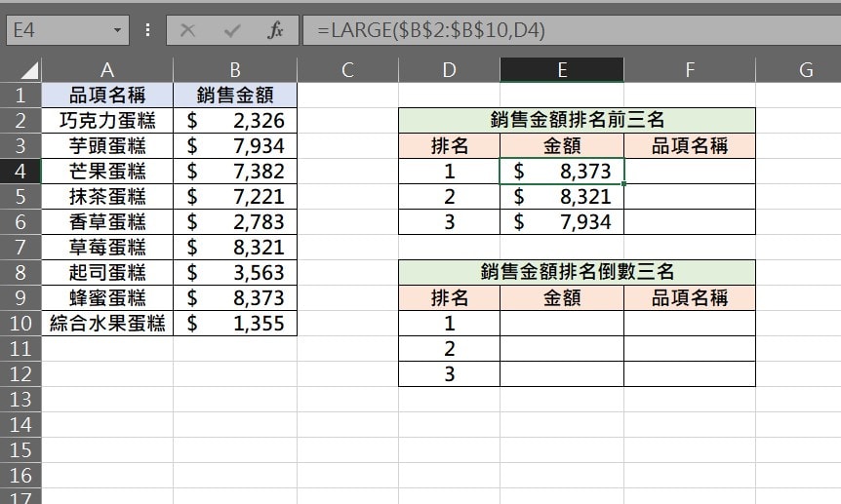Select the 芋頭蛋糕 cell
Viewport: 841px width, 504px height.
coord(107,146)
